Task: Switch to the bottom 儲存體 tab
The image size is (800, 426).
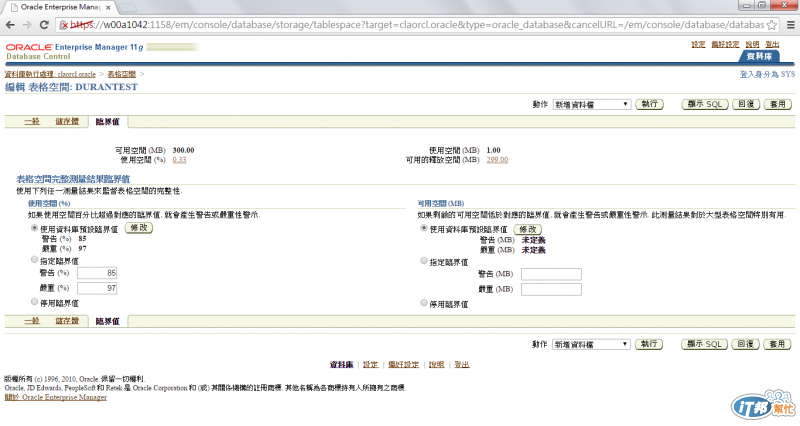Action: click(x=67, y=321)
